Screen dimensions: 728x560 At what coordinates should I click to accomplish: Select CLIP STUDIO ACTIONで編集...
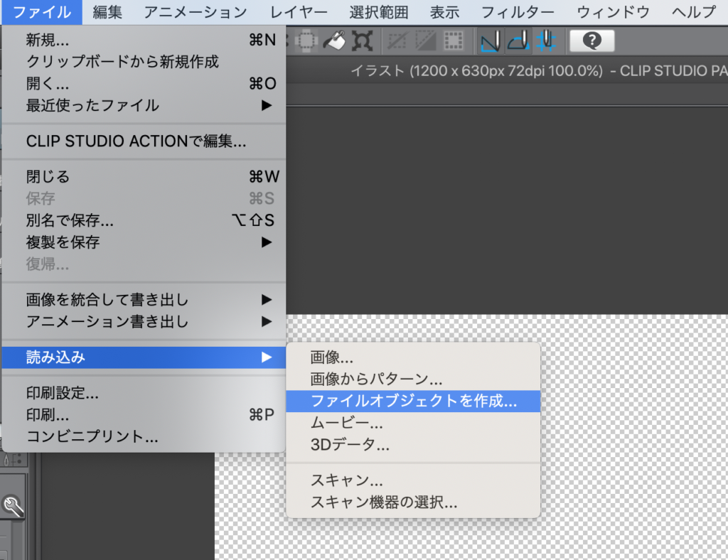[144, 141]
